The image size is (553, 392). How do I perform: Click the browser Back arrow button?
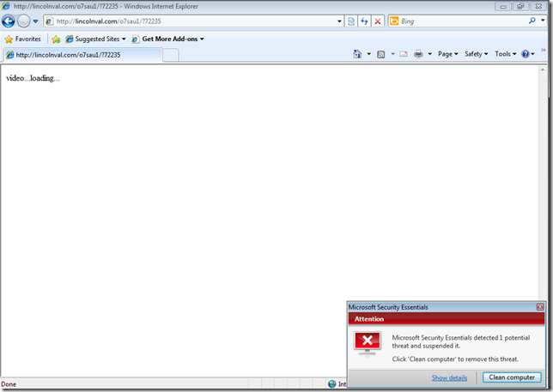(x=8, y=21)
